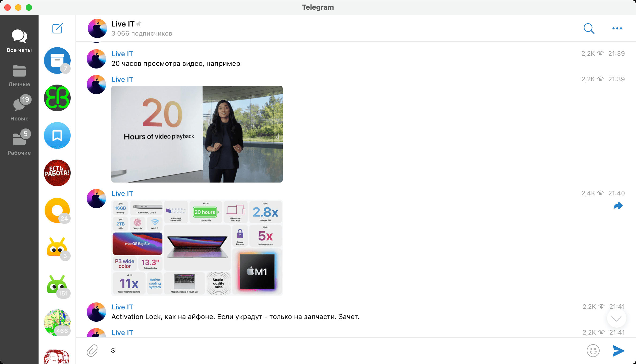
Task: Click 'Live IT' sender name above M1 infographic
Action: tap(122, 194)
